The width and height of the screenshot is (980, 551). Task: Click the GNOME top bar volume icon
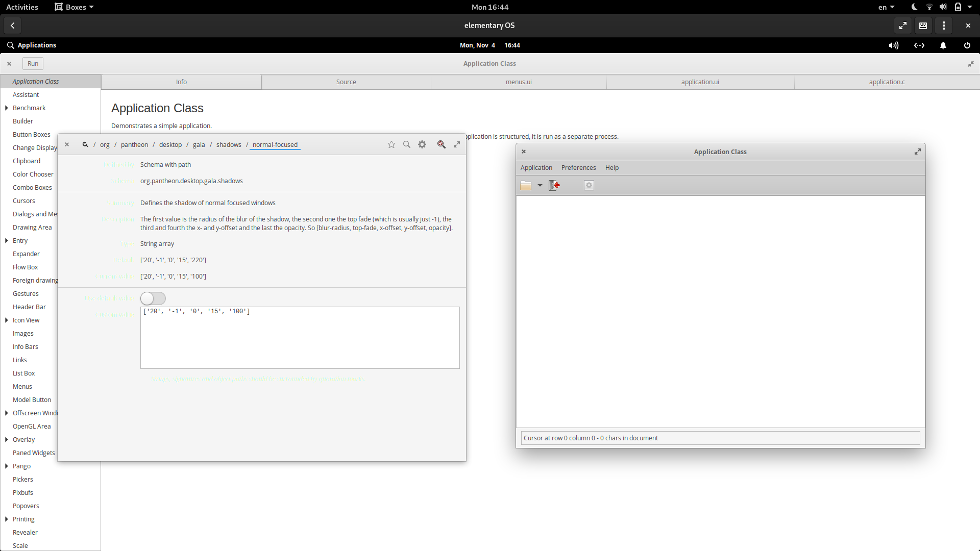click(943, 7)
